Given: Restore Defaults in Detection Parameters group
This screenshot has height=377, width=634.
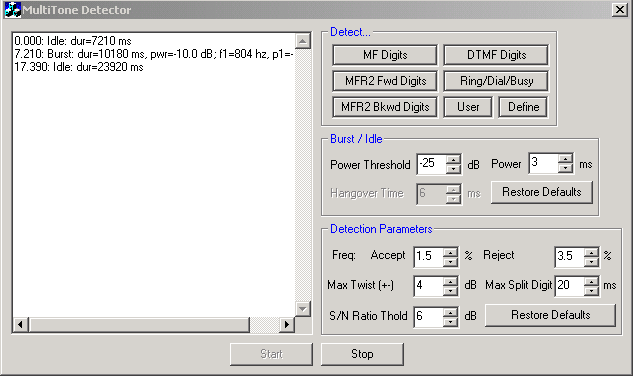Looking at the screenshot, I should tap(550, 315).
